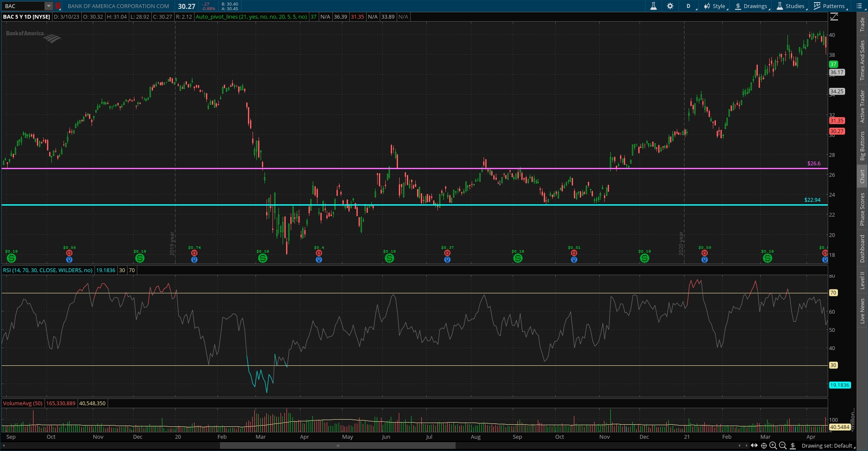Screen dimensions: 868x451
Task: Open the Edit Studies flask icon
Action: pyautogui.click(x=653, y=6)
